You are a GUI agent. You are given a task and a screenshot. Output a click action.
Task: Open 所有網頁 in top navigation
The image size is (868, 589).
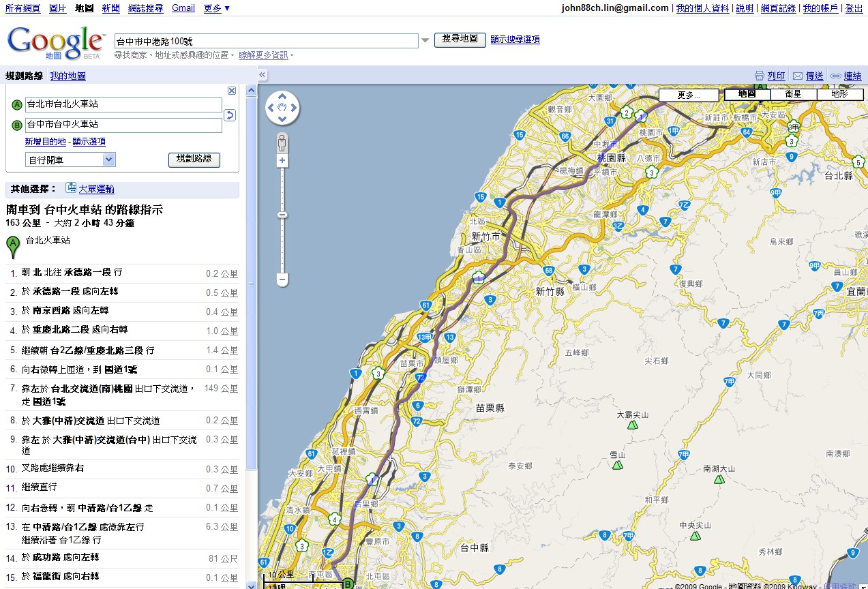[x=23, y=8]
